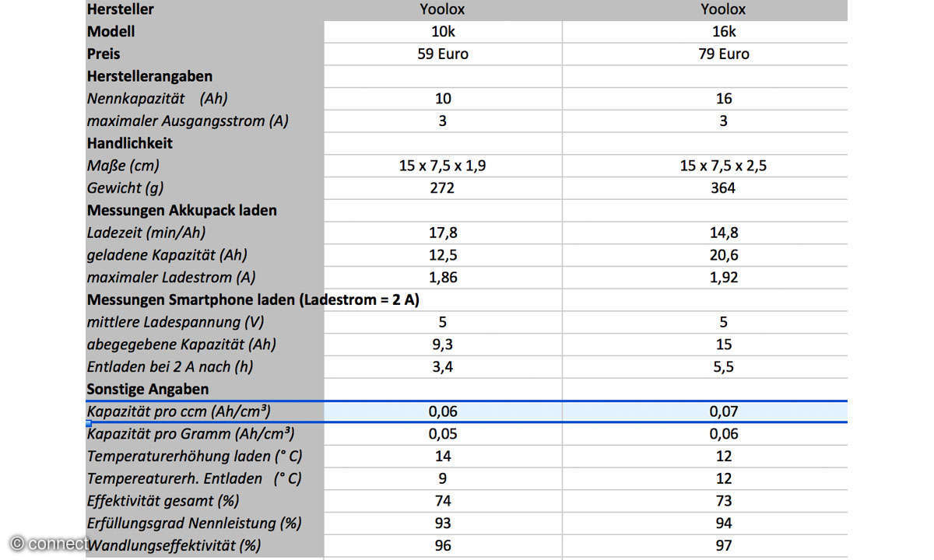Click the "Handlichkeit" section heading
The width and height of the screenshot is (934, 560).
(130, 143)
